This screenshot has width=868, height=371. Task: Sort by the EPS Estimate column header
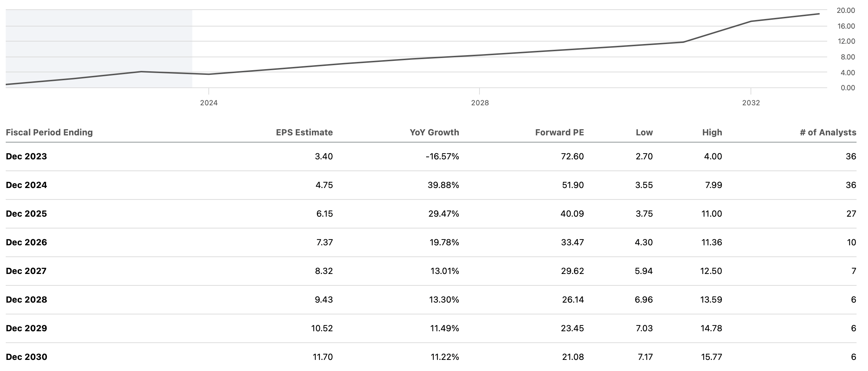[x=304, y=132]
